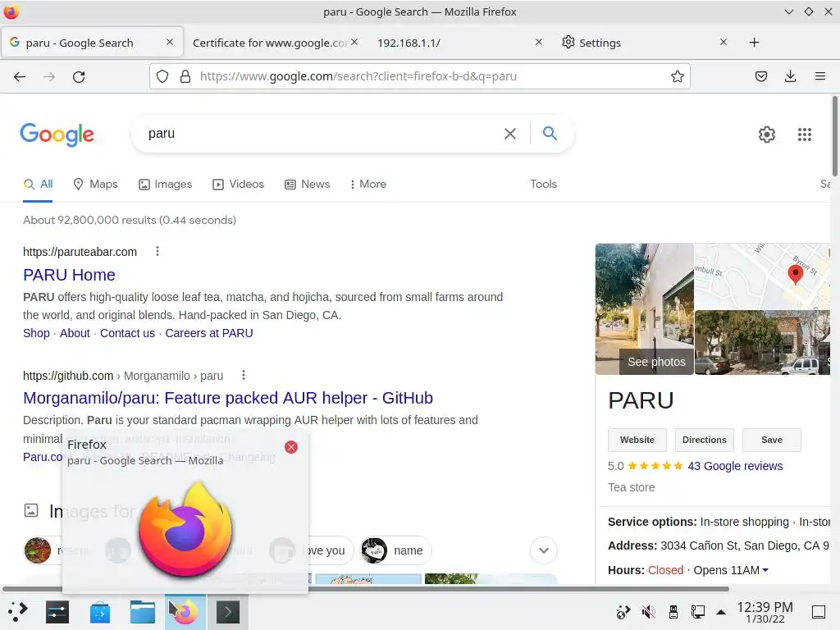Click the horizontal page scrollbar
Screen dimensions: 840x630
(x=365, y=589)
